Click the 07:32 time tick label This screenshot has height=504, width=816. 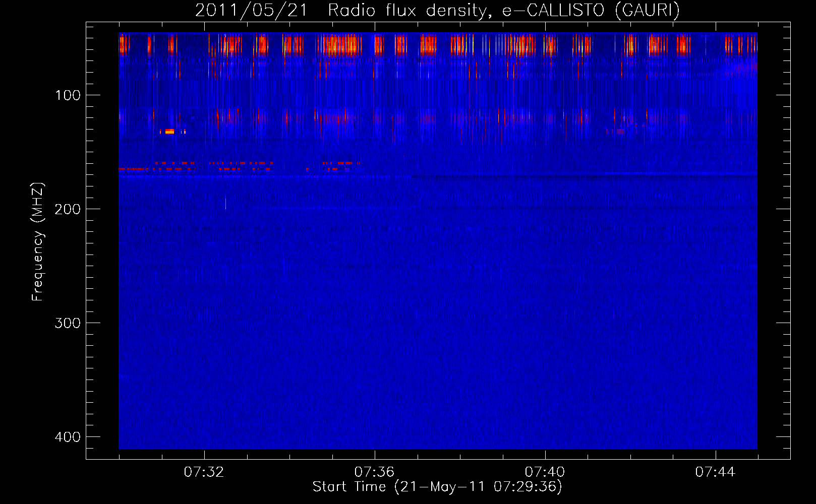(x=204, y=472)
